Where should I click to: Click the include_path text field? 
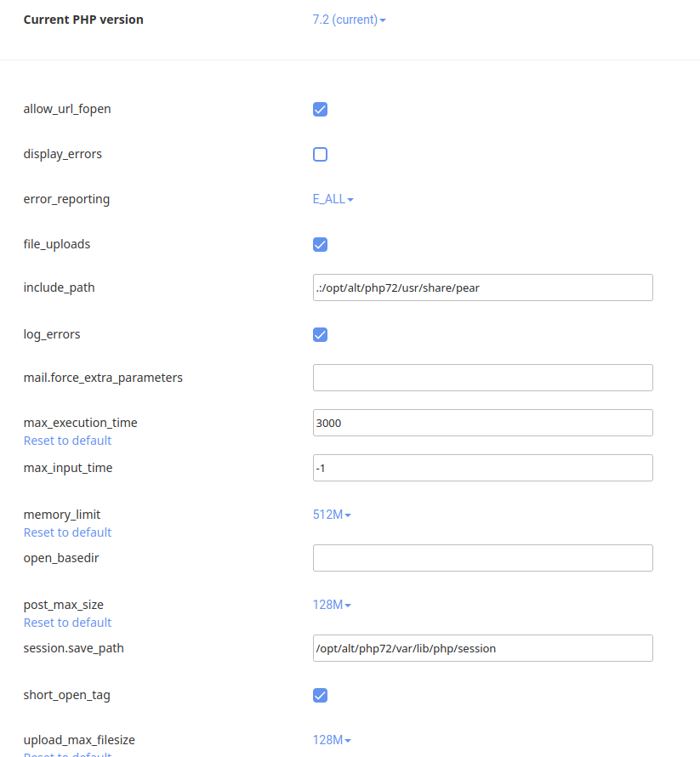[x=482, y=287]
